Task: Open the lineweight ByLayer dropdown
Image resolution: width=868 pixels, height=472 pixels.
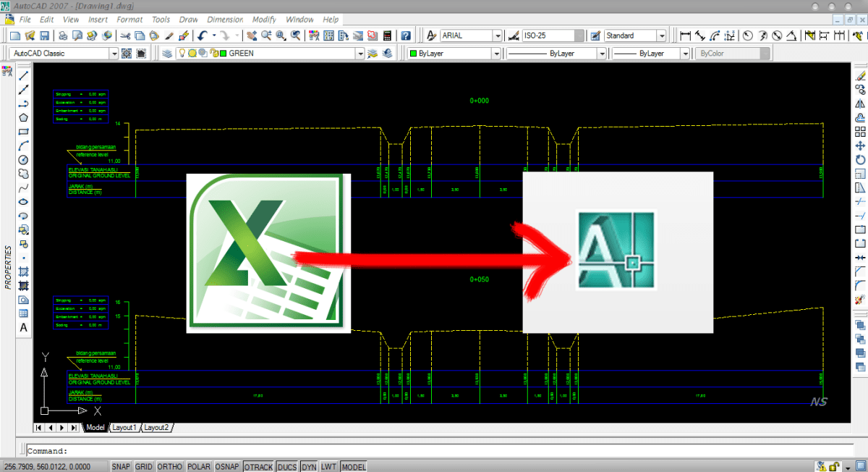Action: [x=651, y=54]
